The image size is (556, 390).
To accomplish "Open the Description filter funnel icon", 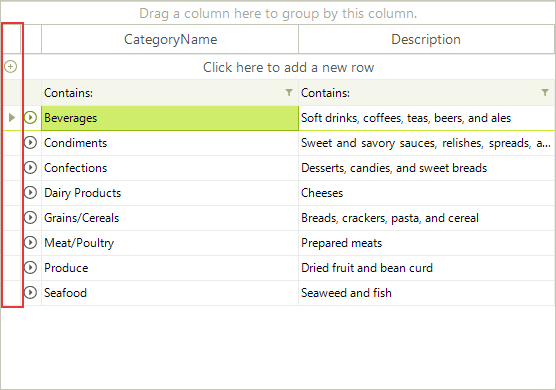I will pos(545,93).
